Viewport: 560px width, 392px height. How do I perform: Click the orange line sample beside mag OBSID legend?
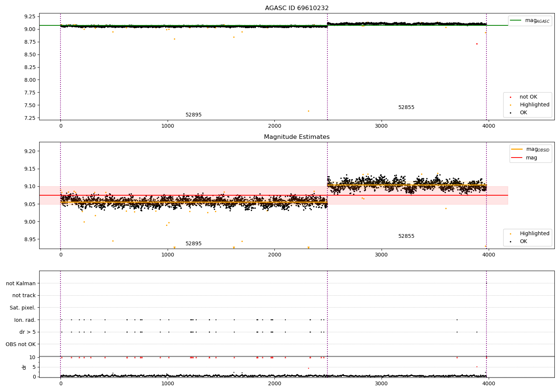pos(517,149)
